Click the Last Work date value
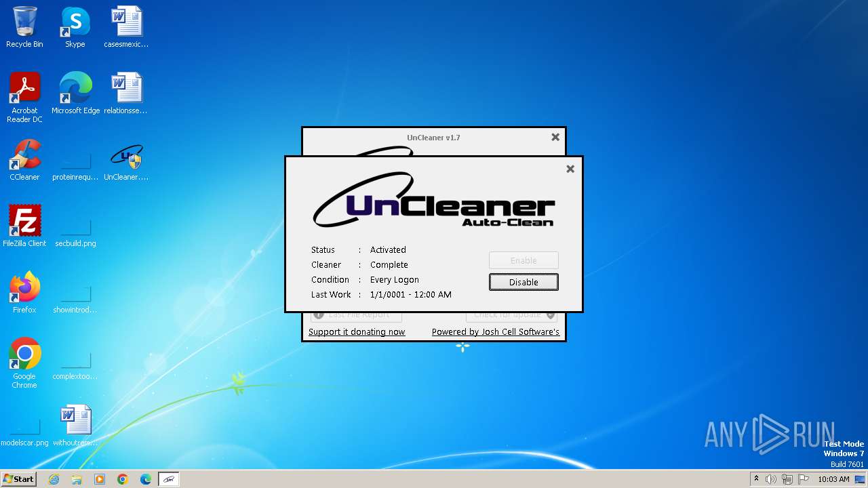 click(411, 294)
